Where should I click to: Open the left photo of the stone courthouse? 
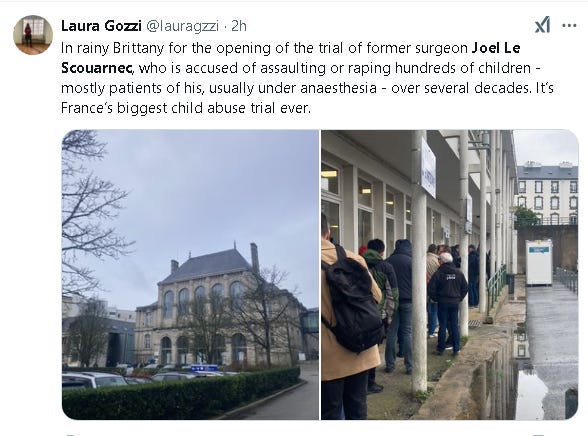tap(190, 274)
